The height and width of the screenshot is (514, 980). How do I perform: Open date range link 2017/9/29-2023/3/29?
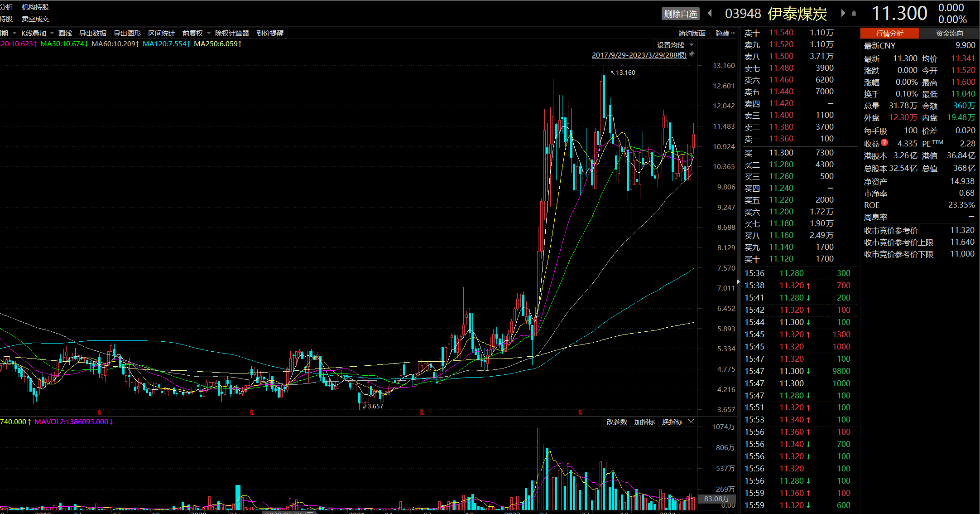tap(639, 55)
